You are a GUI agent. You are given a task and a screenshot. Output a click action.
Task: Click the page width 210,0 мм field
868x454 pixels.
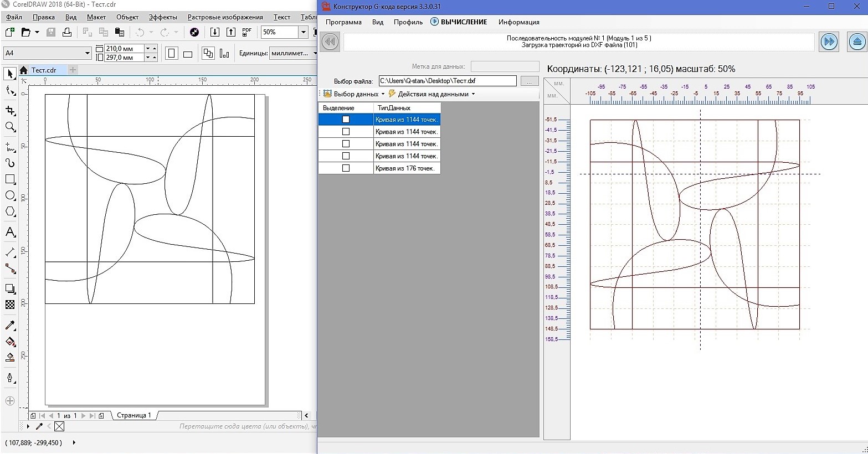(x=124, y=49)
